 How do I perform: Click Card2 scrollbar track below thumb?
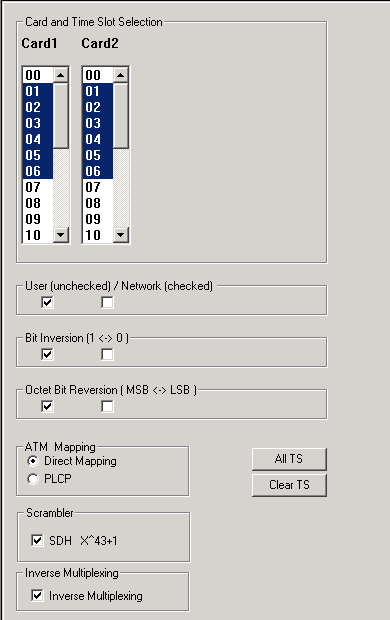(x=121, y=188)
